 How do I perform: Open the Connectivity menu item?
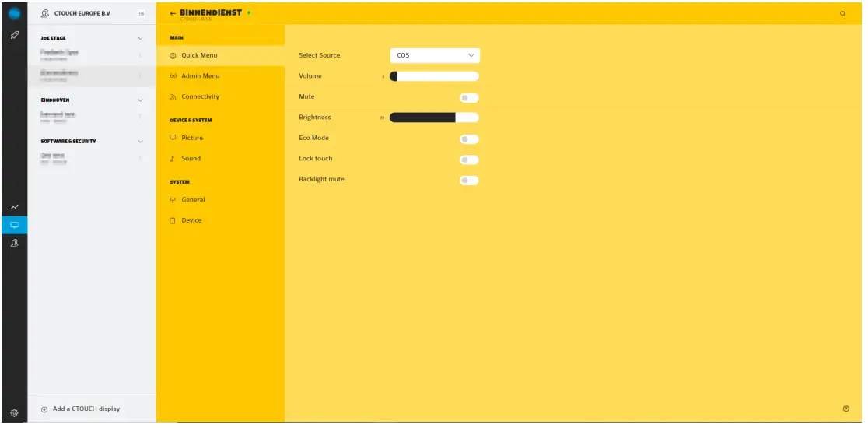click(x=220, y=96)
